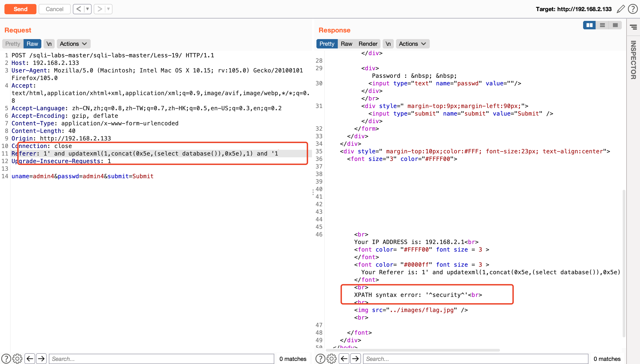Click the response horizontal scrollbar
Image resolution: width=640 pixels, height=364 pixels.
click(412, 350)
